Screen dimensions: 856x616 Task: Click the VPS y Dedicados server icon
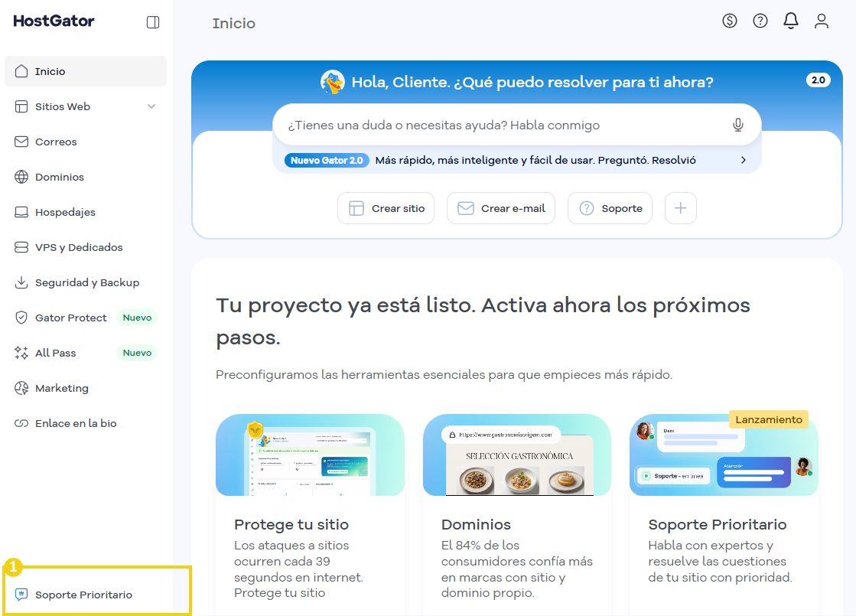(x=21, y=247)
